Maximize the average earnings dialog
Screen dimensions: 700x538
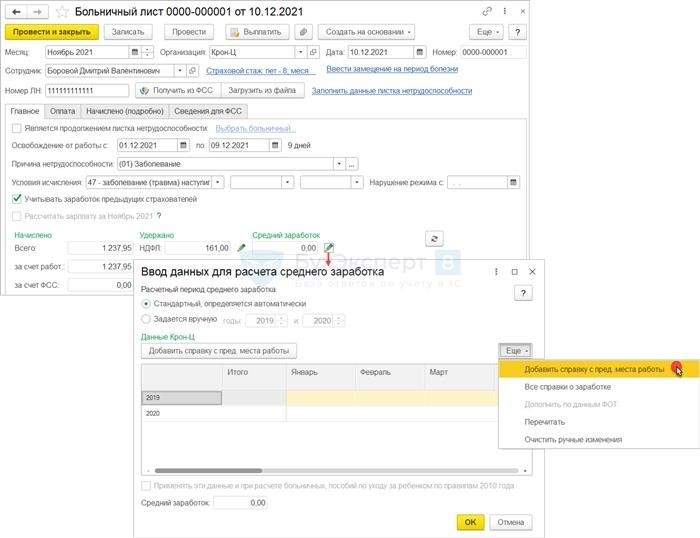(514, 272)
